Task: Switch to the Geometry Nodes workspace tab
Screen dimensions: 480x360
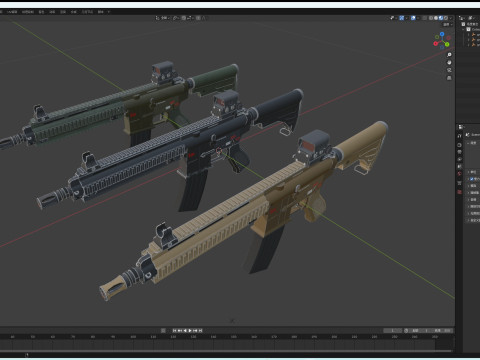Action: [87, 12]
